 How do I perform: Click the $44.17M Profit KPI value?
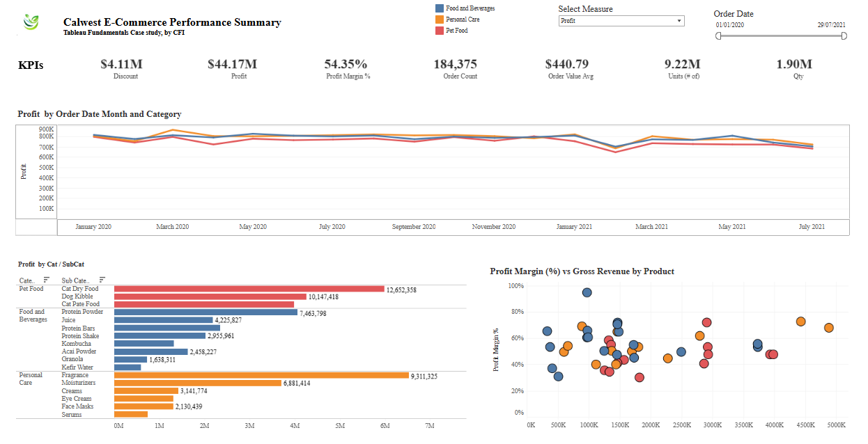tap(232, 65)
